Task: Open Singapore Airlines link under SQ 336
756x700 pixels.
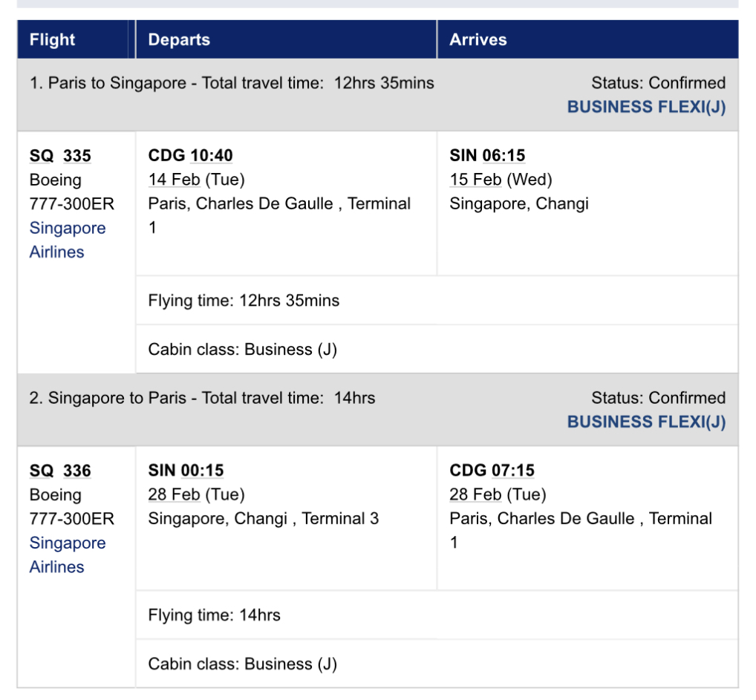Action: point(67,555)
